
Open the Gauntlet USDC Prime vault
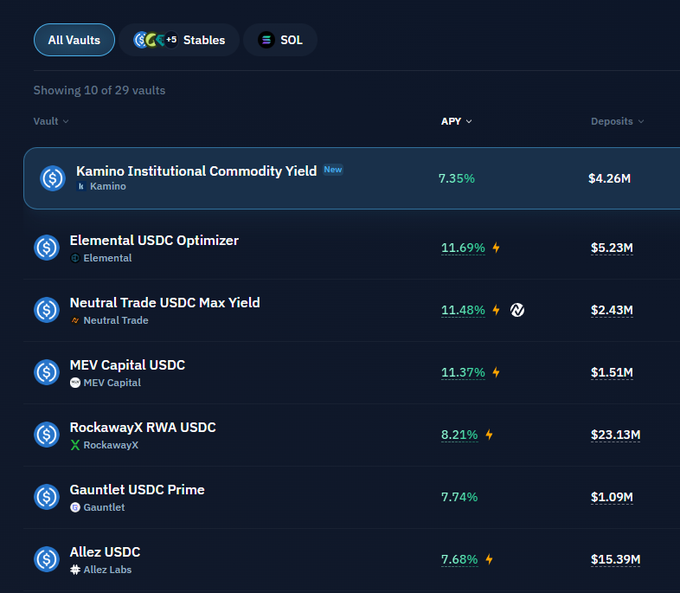352,498
